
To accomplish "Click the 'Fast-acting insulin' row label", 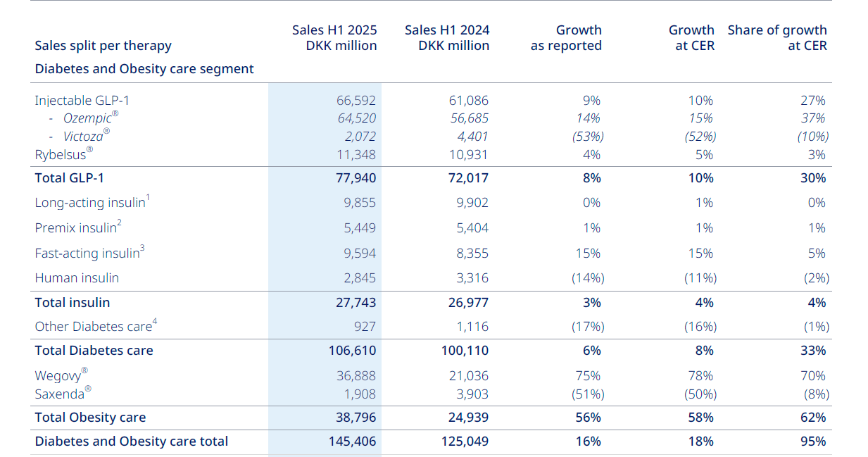I will (89, 253).
